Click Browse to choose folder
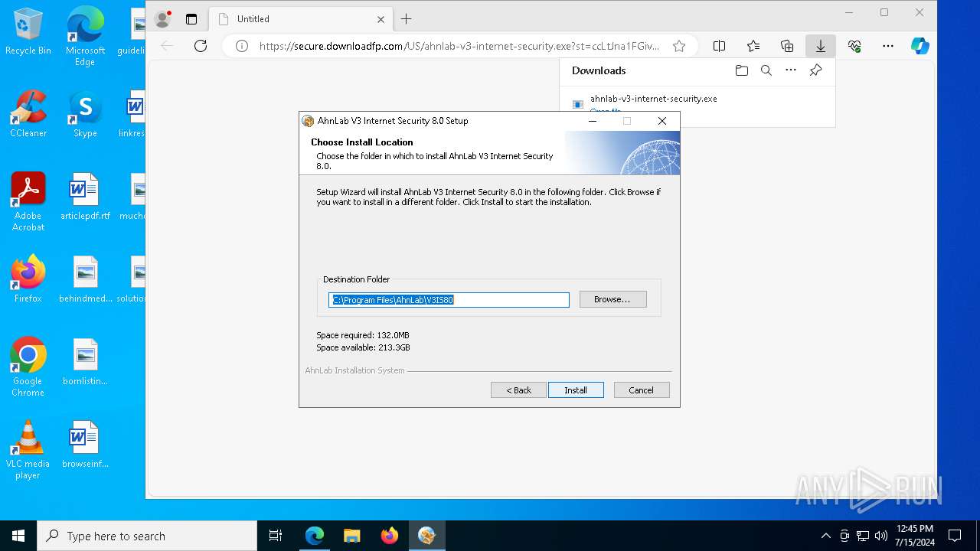980x551 pixels. pyautogui.click(x=612, y=299)
